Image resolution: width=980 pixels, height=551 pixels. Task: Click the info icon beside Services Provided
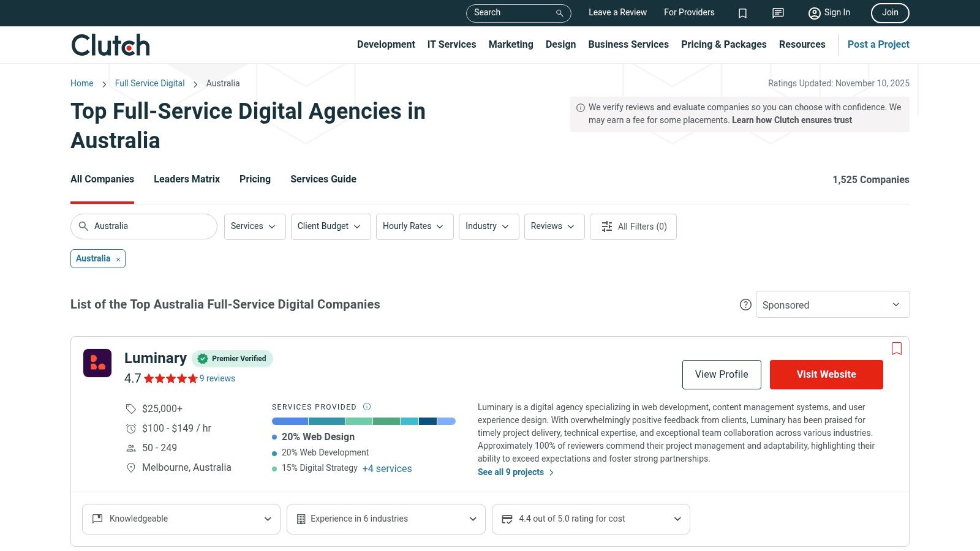(x=367, y=407)
